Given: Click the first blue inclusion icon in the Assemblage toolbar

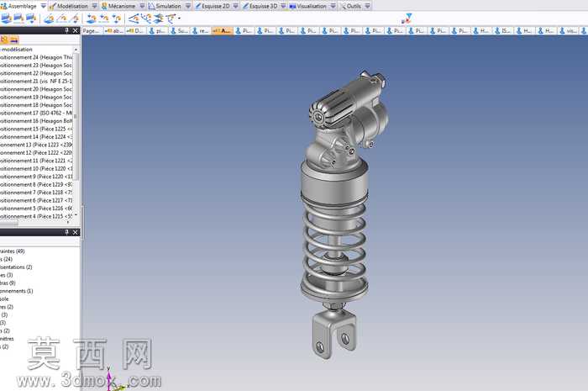Looking at the screenshot, I should pos(7,18).
